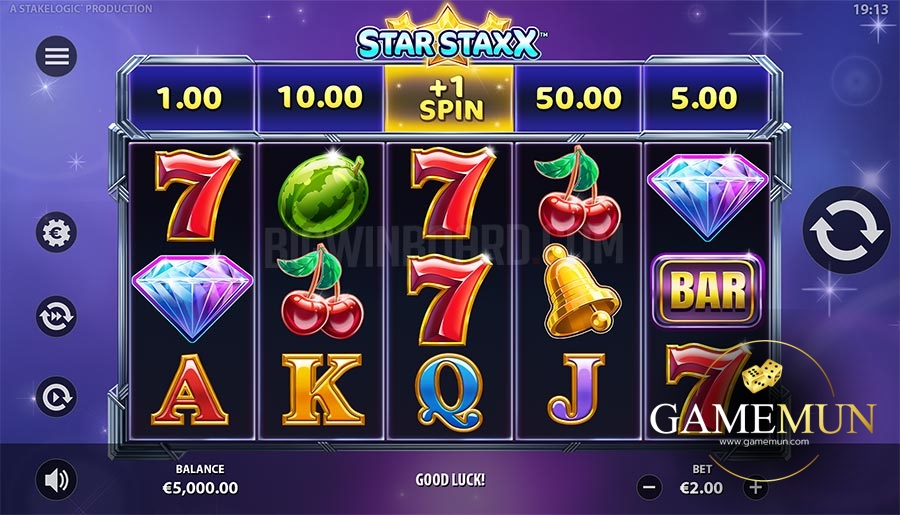Click the blue Q card symbol

pyautogui.click(x=449, y=392)
